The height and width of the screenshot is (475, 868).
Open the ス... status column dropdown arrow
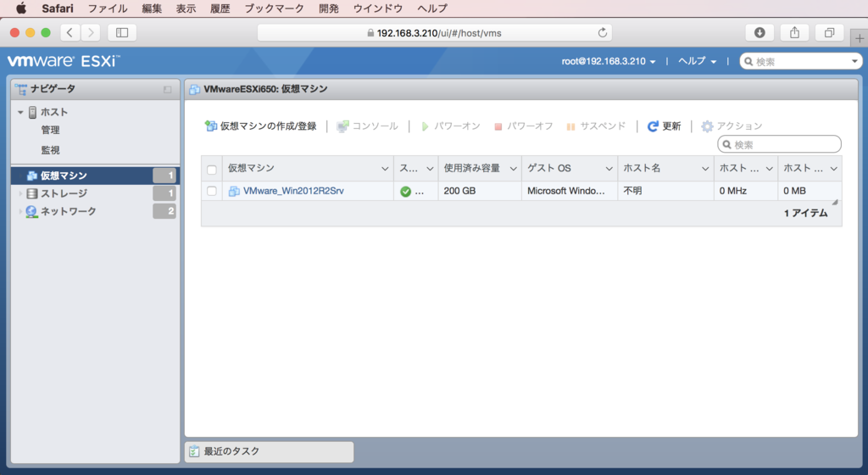(x=430, y=169)
